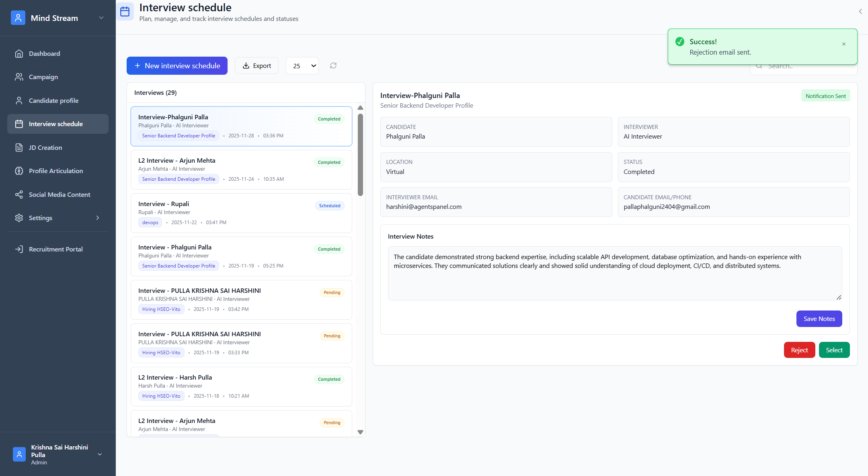This screenshot has height=476, width=868.
Task: Click the refresh icon next to page size
Action: pyautogui.click(x=333, y=65)
